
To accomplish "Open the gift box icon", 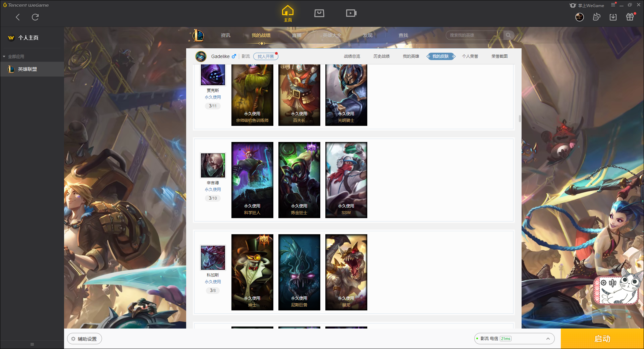I will click(630, 17).
